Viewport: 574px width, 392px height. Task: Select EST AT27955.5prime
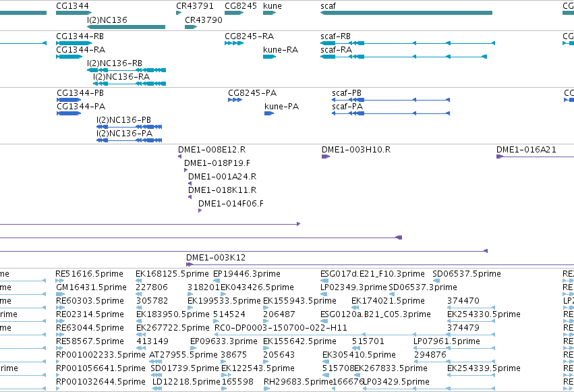183,355
